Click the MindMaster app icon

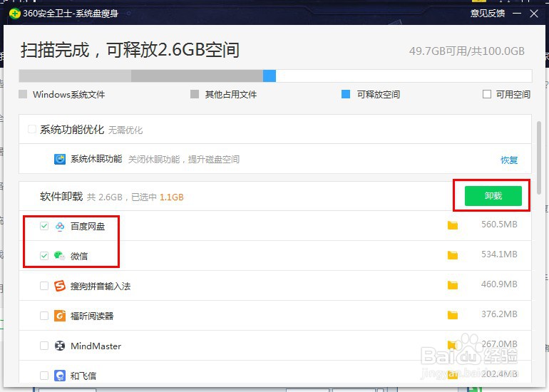tap(60, 346)
